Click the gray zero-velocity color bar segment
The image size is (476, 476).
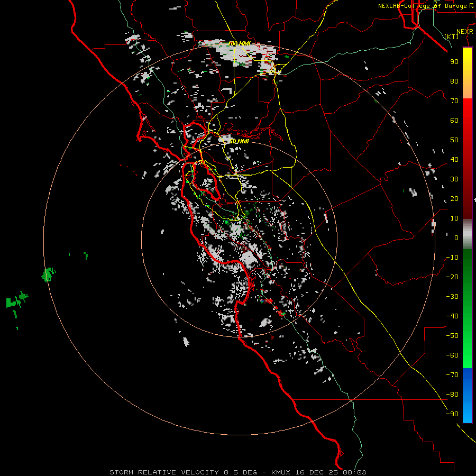(x=467, y=234)
